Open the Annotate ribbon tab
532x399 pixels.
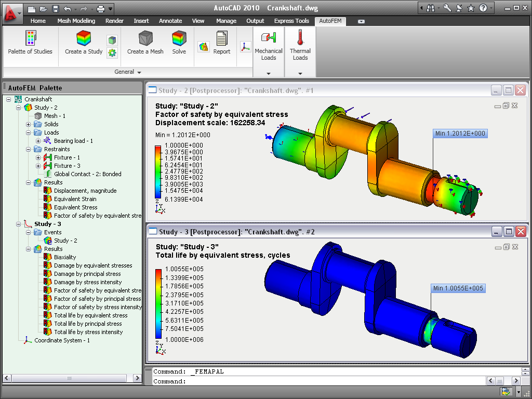click(170, 21)
